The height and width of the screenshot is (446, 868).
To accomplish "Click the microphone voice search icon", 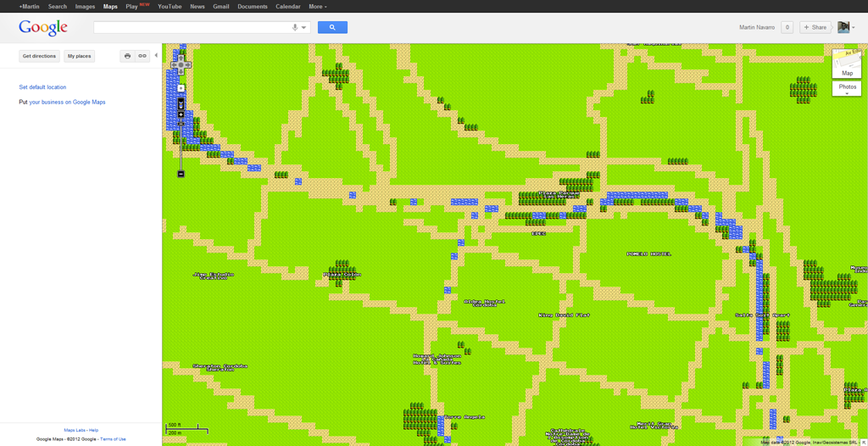I will (x=295, y=27).
